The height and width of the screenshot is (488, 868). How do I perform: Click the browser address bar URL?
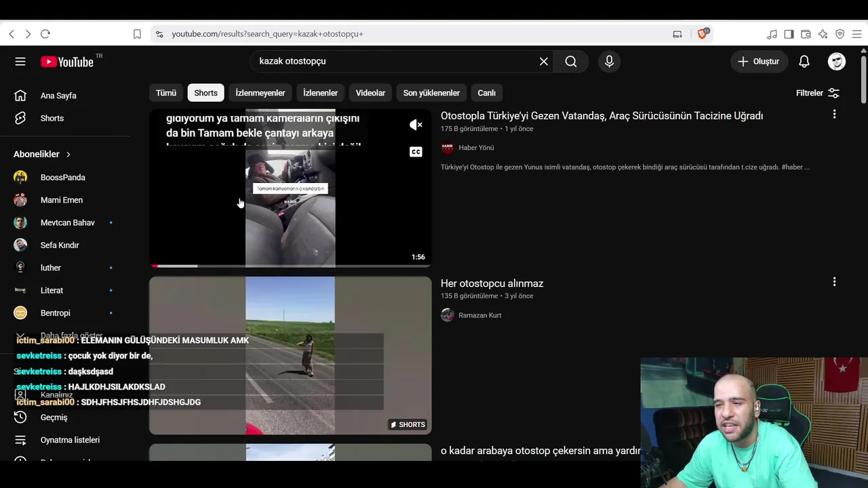(x=267, y=34)
